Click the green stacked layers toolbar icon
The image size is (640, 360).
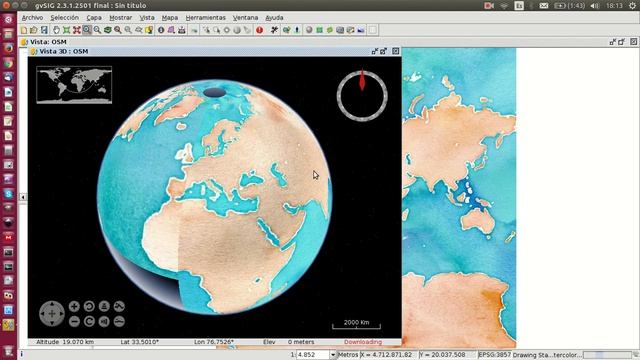107,30
